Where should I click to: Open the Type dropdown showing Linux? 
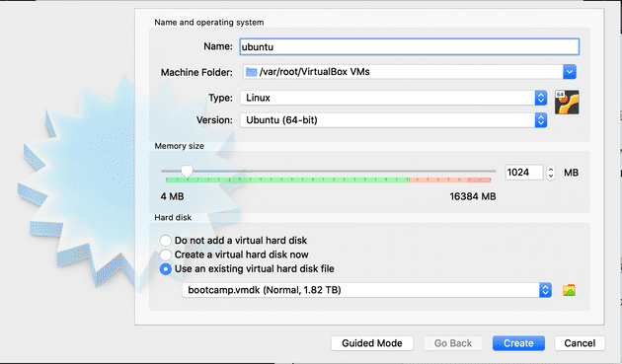click(x=394, y=98)
